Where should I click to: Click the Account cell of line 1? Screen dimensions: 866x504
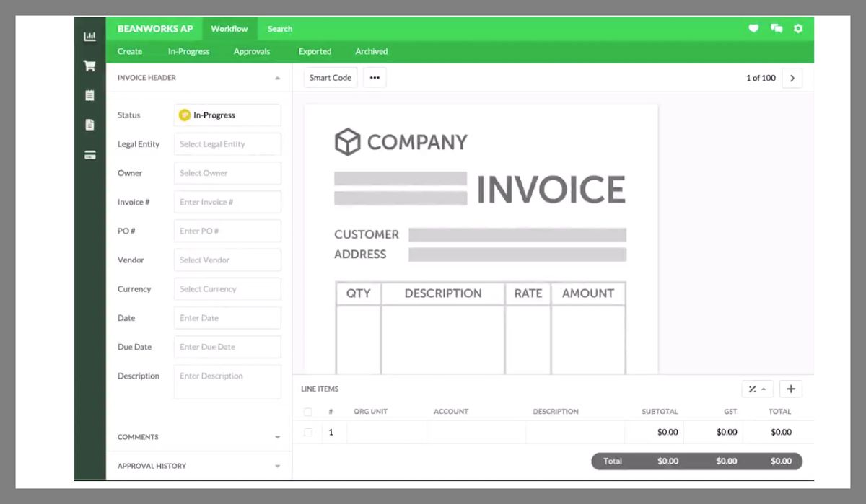point(476,433)
